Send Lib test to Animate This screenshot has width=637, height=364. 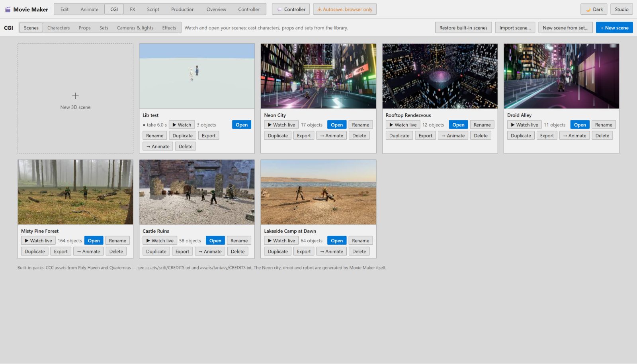pyautogui.click(x=158, y=146)
